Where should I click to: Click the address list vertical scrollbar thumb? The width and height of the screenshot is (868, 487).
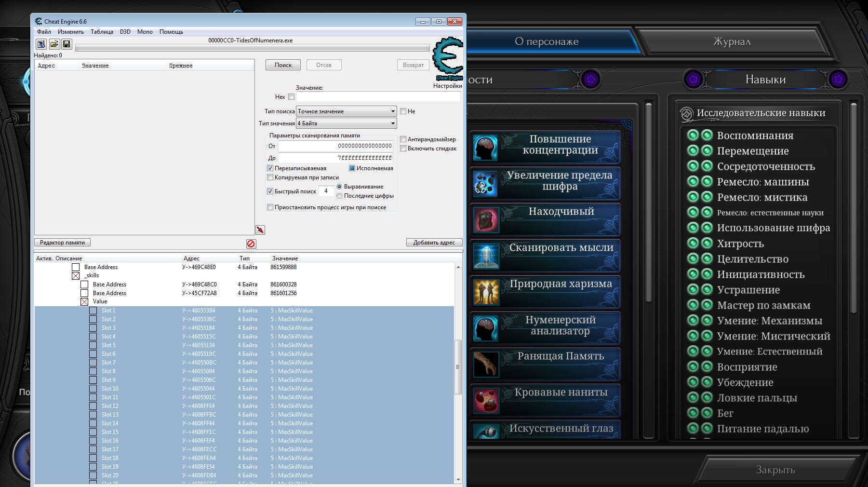(458, 366)
